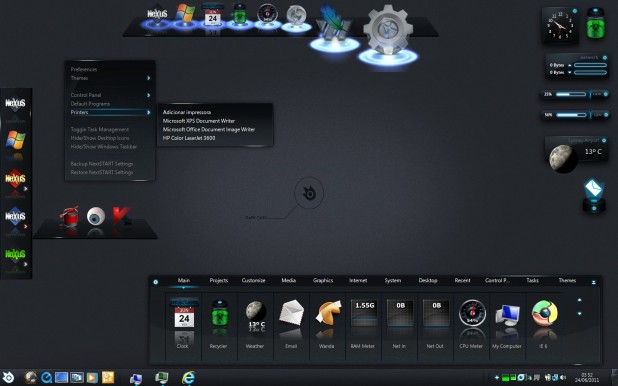Click the Weather moon item on shelf
Screen dimensions: 618x386
(x=255, y=314)
